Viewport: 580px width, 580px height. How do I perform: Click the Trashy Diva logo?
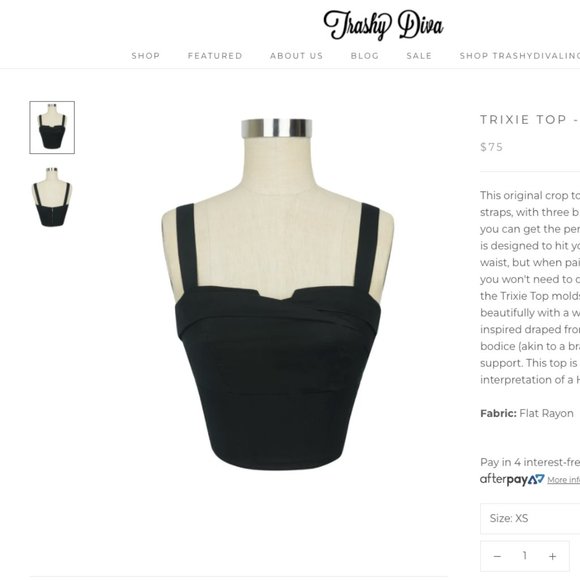point(383,25)
